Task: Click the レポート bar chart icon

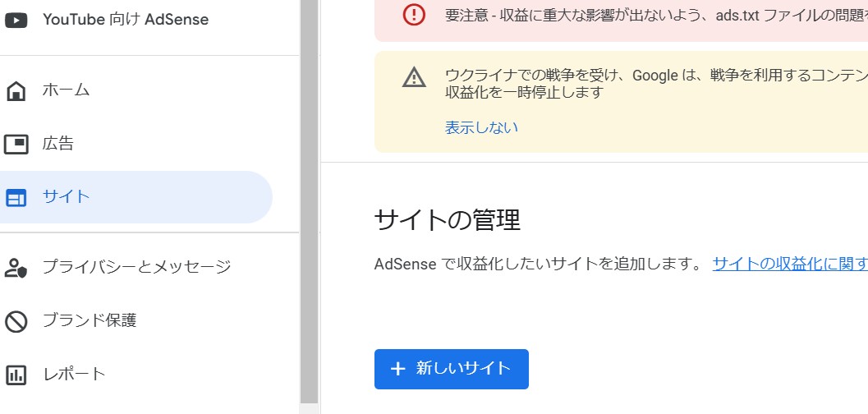Action: 16,375
